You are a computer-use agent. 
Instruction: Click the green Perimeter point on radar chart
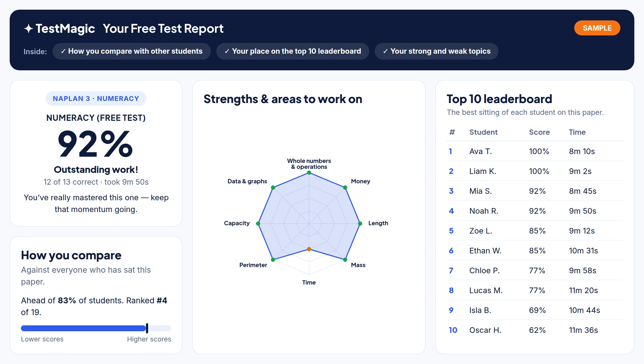[x=273, y=260]
